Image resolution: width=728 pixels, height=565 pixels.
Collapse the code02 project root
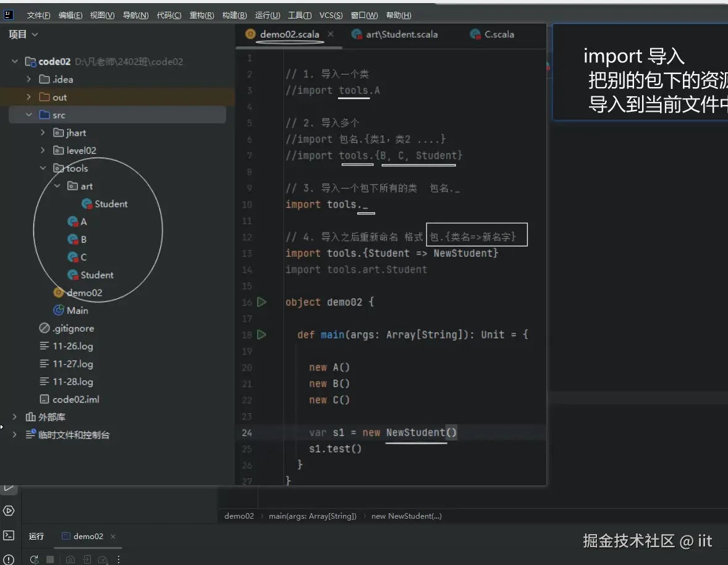tap(15, 61)
